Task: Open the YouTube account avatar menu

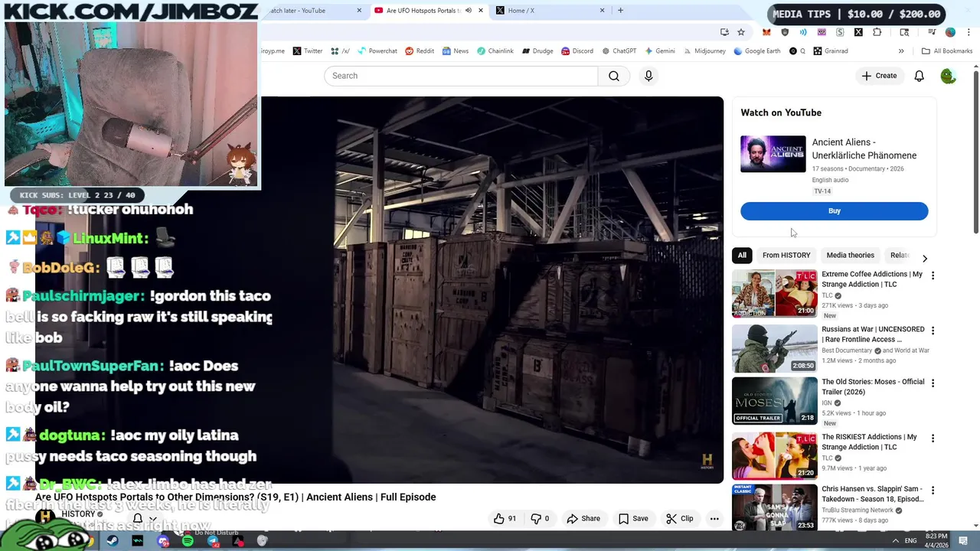Action: [x=948, y=76]
